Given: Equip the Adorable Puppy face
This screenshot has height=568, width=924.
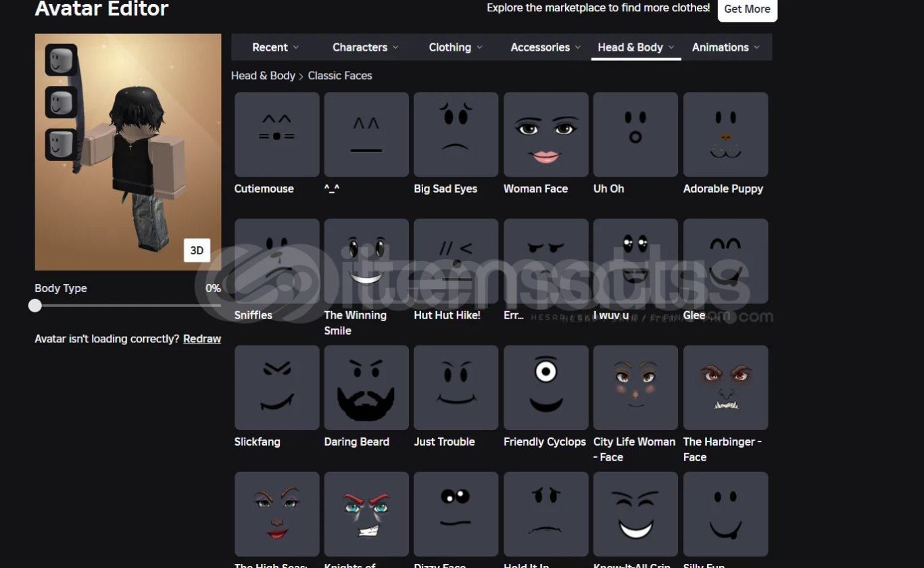Looking at the screenshot, I should click(x=725, y=135).
